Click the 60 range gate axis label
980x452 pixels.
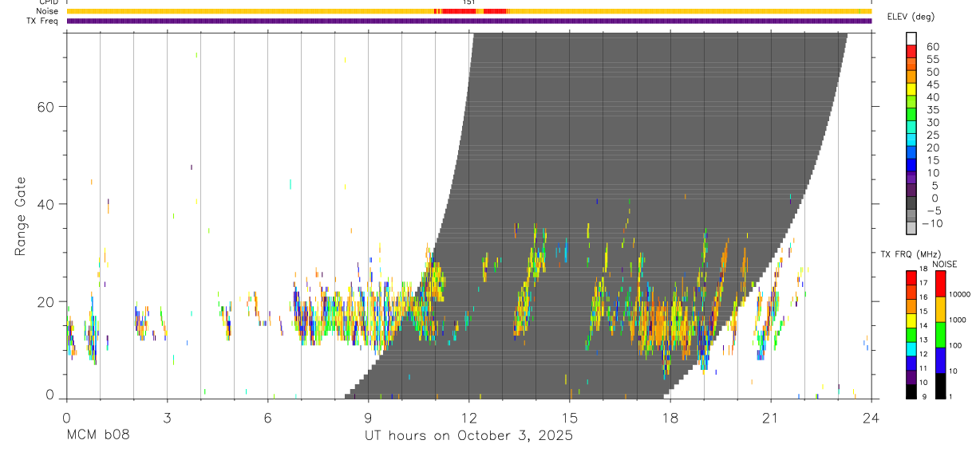[46, 107]
